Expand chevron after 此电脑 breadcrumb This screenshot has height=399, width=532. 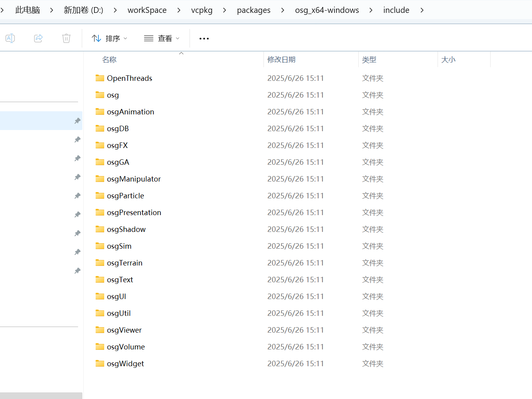[52, 10]
